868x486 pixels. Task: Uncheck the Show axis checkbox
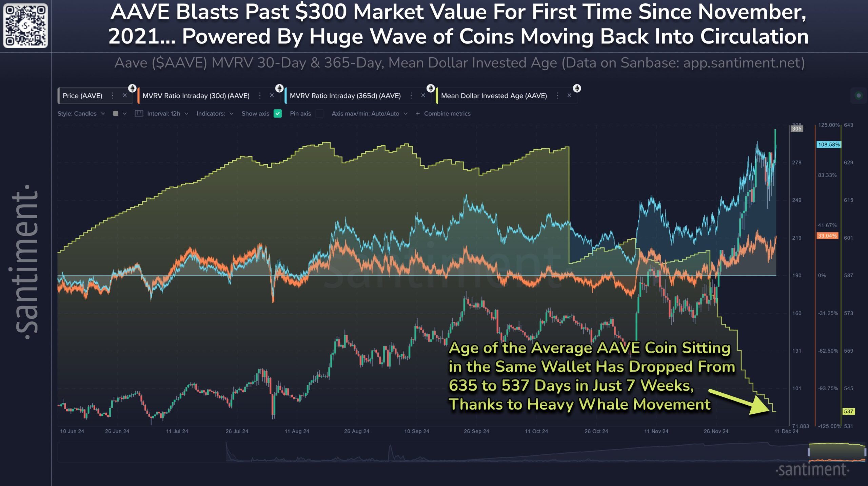(x=277, y=113)
